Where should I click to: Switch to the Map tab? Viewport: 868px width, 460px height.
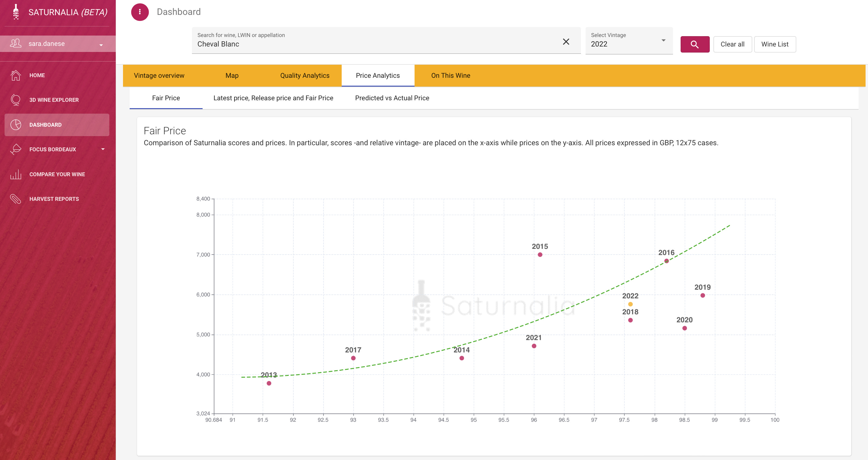click(232, 75)
